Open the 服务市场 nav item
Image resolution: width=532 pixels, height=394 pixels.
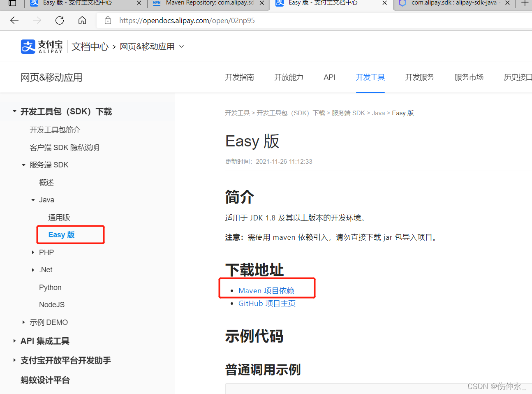[x=469, y=77]
